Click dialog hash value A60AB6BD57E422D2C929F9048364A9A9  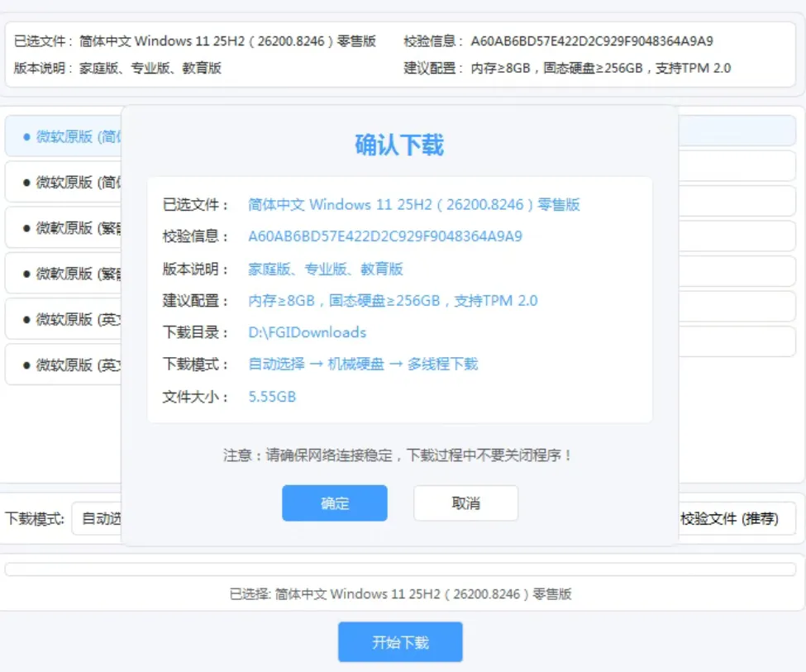point(385,236)
